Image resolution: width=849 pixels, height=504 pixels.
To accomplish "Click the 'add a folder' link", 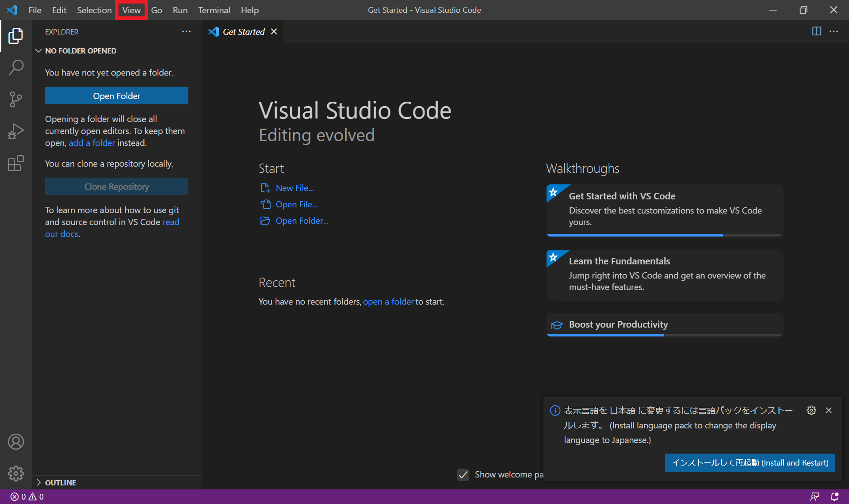I will coord(92,143).
